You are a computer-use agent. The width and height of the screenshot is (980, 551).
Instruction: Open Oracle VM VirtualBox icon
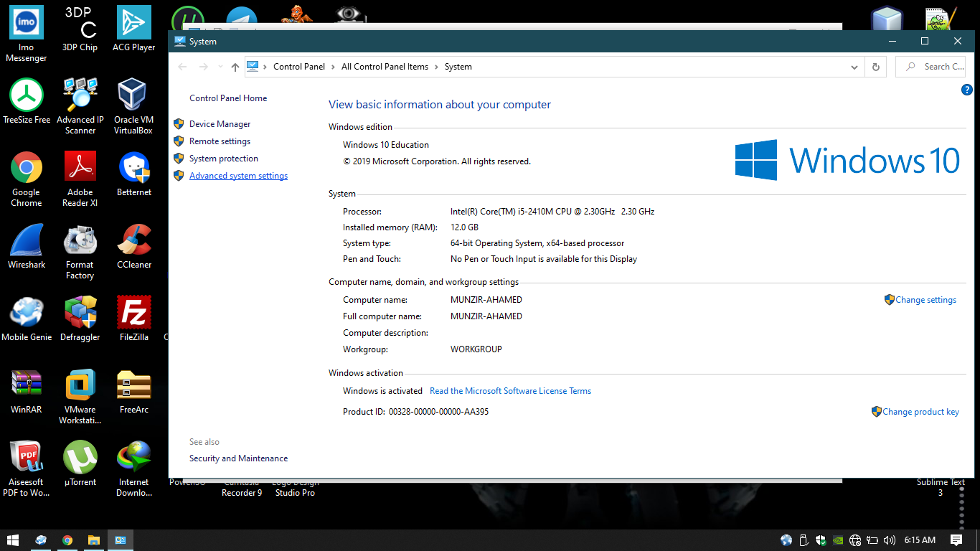[x=133, y=106]
